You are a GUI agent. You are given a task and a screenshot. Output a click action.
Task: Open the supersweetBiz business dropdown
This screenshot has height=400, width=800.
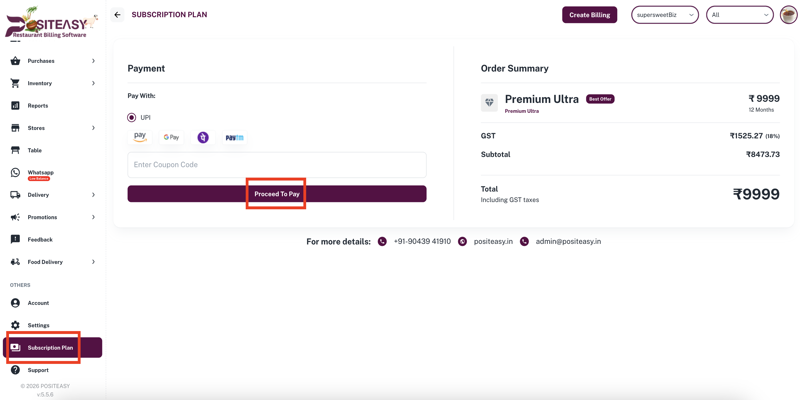665,15
